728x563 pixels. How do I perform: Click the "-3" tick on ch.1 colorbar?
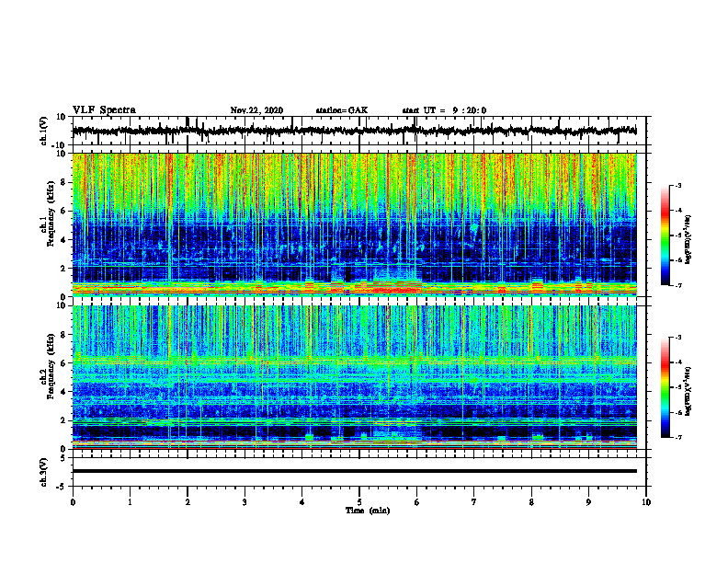point(678,185)
